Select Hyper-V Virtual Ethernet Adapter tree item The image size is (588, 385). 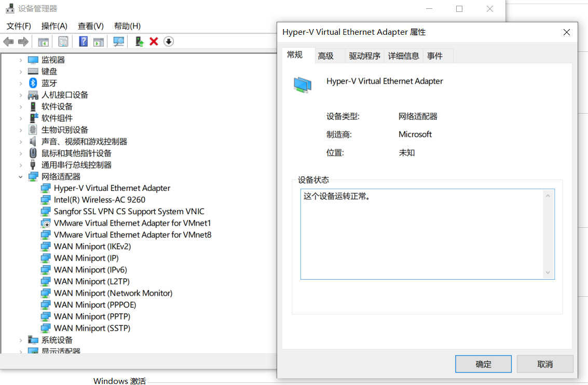click(x=112, y=188)
